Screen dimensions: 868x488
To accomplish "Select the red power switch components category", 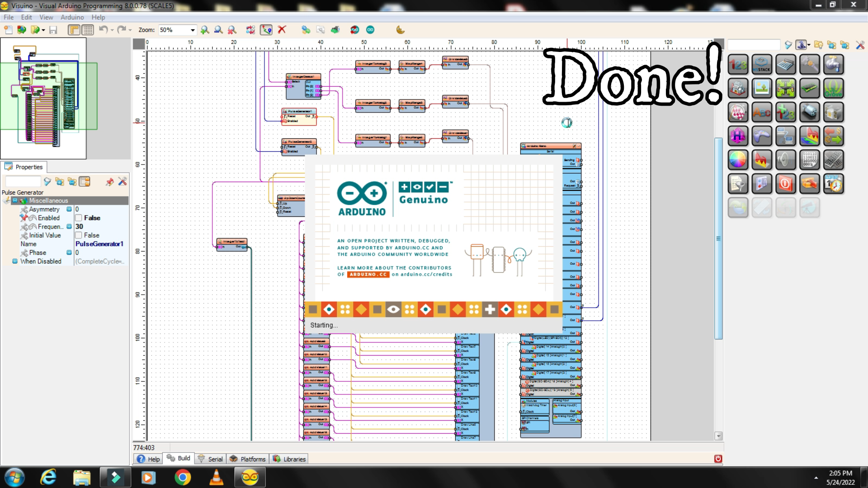I will pos(786,184).
